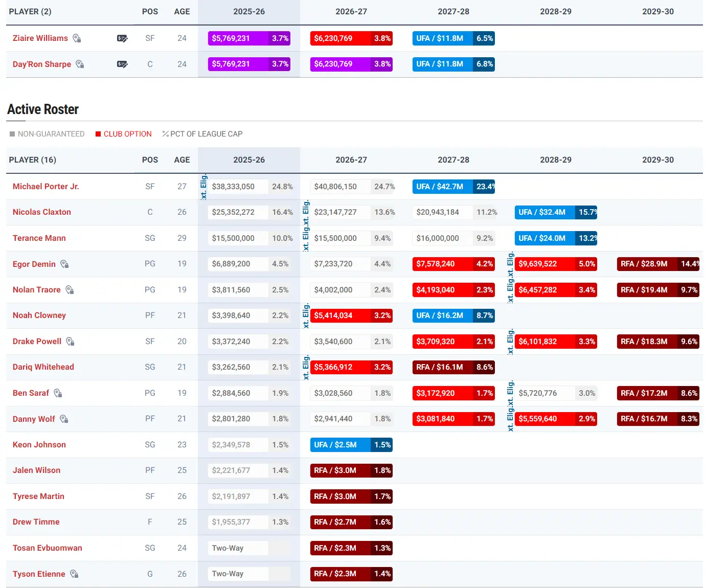Open Tyrese Martin player link
This screenshot has width=705, height=588.
tap(38, 496)
